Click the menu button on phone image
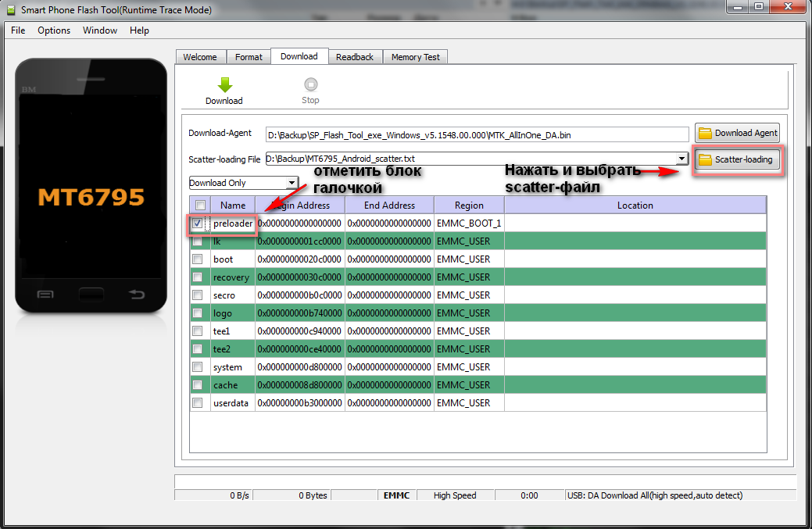This screenshot has width=812, height=529. [x=45, y=294]
